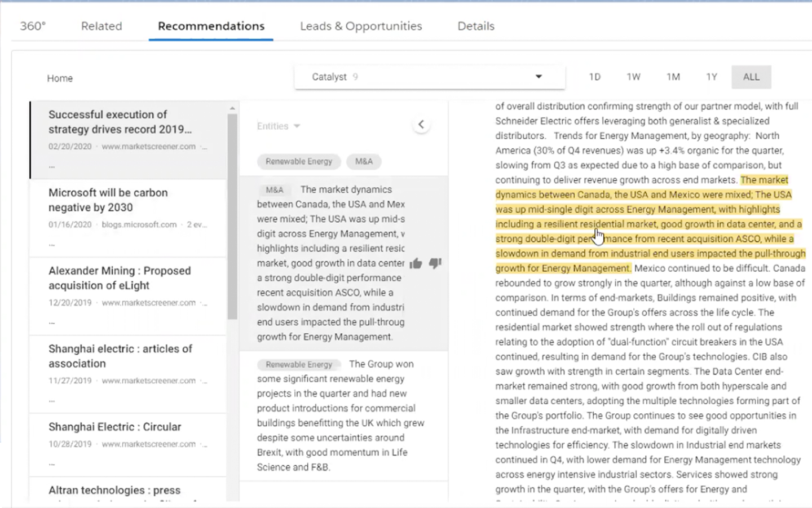The height and width of the screenshot is (508, 812).
Task: Open the Details tab
Action: (476, 26)
